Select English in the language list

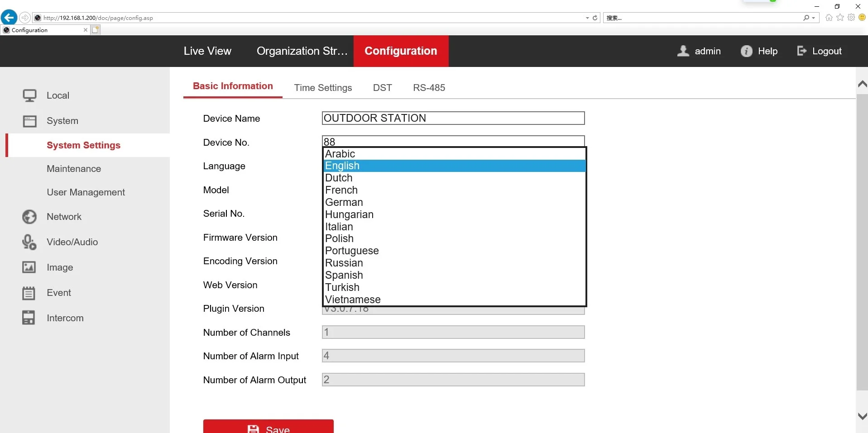pos(455,166)
